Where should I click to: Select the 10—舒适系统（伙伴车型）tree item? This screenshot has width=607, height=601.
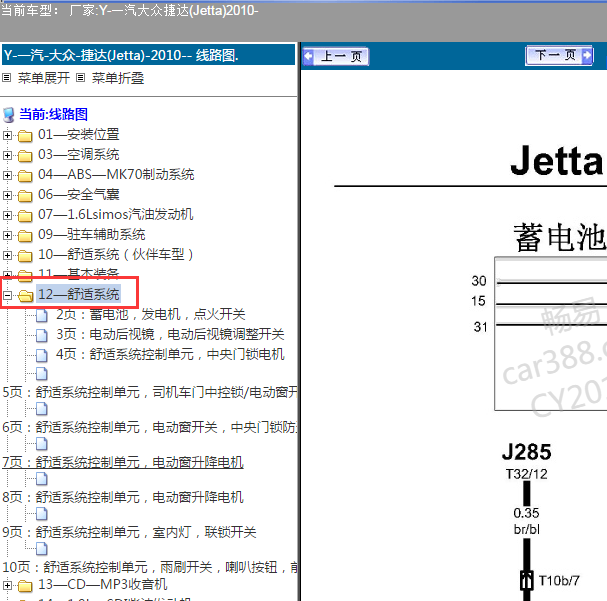(116, 255)
